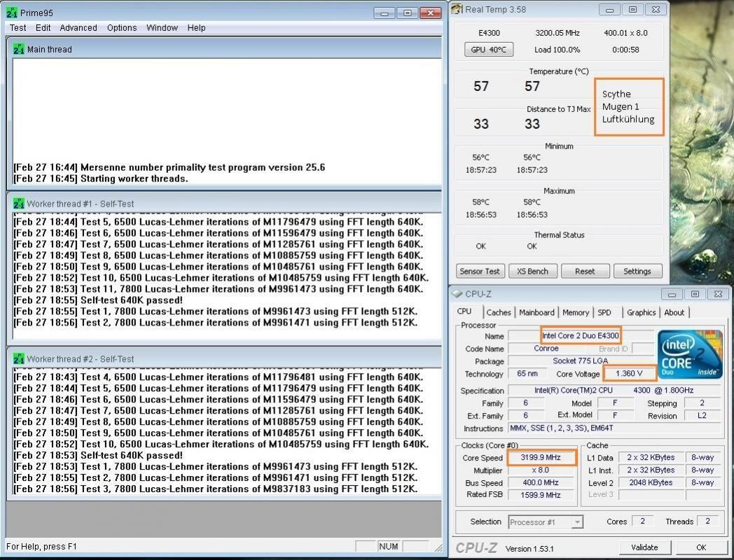734x560 pixels.
Task: Click the Cores count field in CPU-Z
Action: (x=642, y=521)
